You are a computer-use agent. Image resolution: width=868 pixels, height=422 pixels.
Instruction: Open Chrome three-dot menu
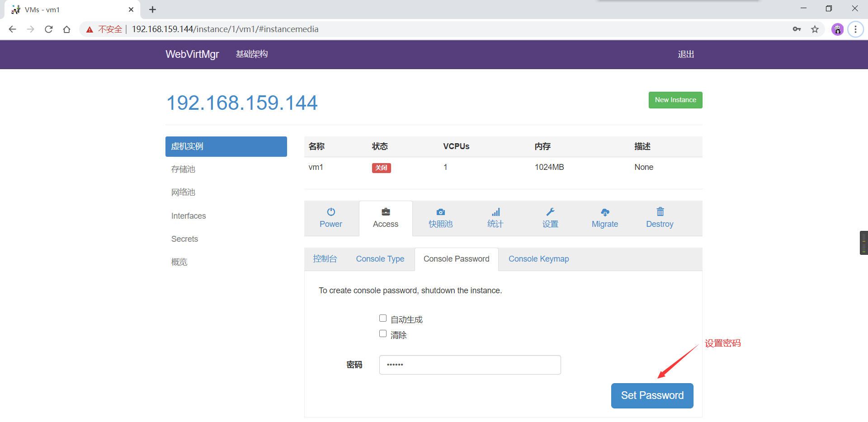click(x=855, y=29)
